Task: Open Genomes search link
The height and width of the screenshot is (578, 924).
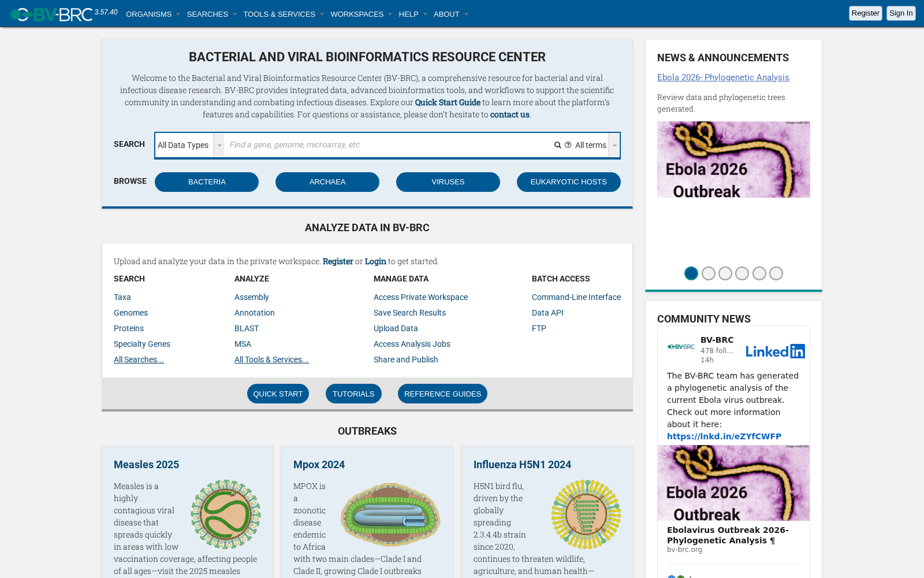Action: (131, 313)
